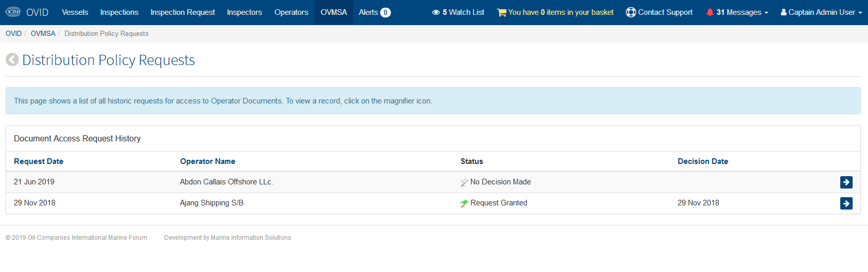The image size is (868, 272).
Task: View the 5 Watch List link
Action: click(x=458, y=12)
